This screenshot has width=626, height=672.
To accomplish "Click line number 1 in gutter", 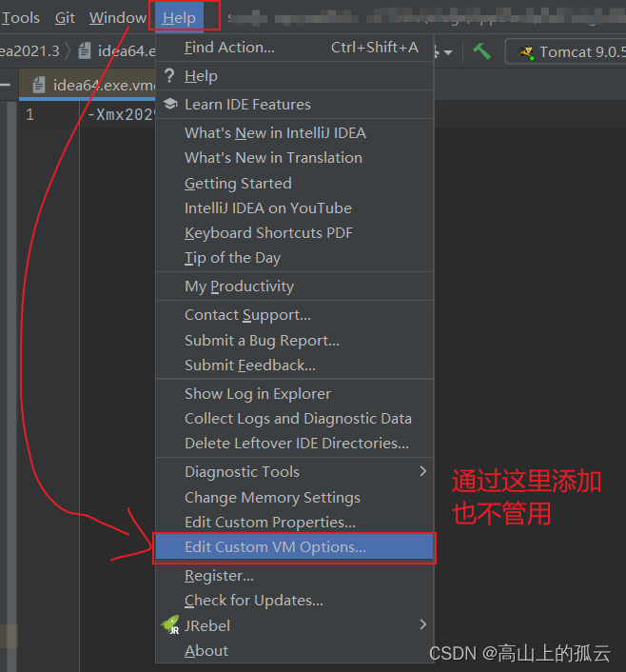I will (29, 114).
